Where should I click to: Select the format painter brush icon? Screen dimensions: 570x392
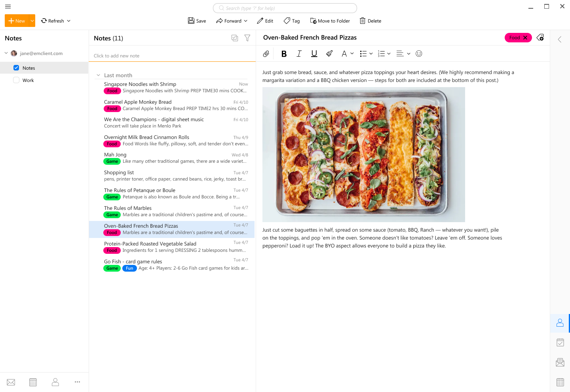point(329,54)
